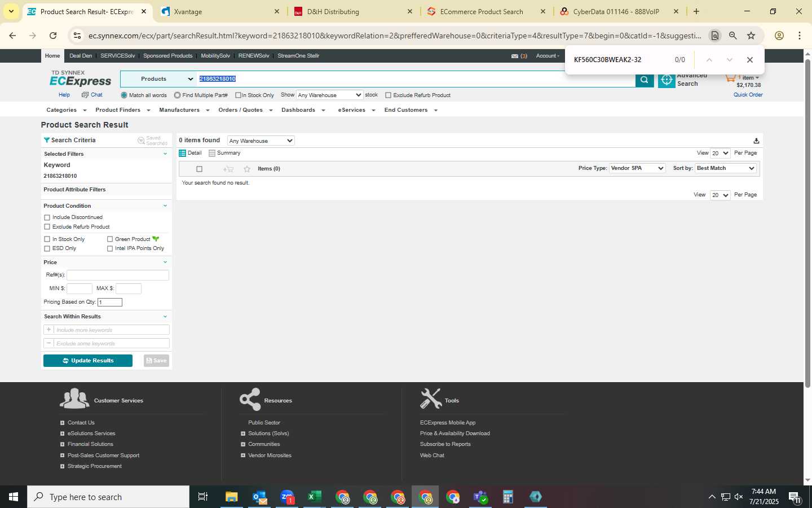The image size is (812, 508).
Task: Check Green Product filter
Action: pos(110,239)
